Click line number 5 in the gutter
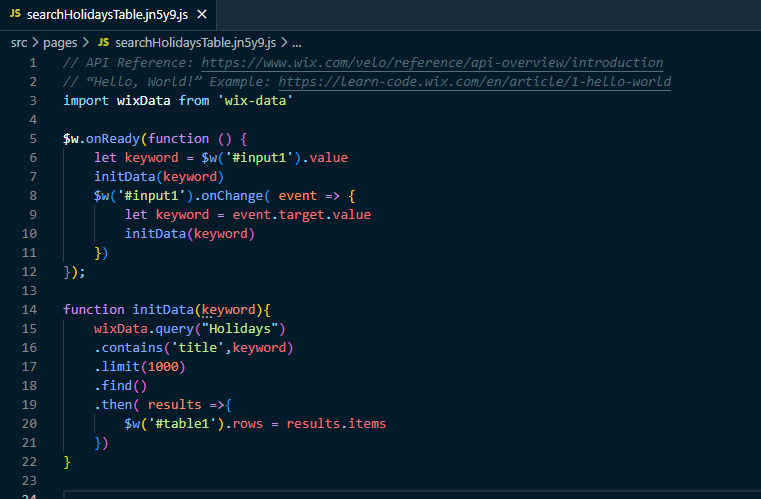This screenshot has height=499, width=761. tap(33, 139)
